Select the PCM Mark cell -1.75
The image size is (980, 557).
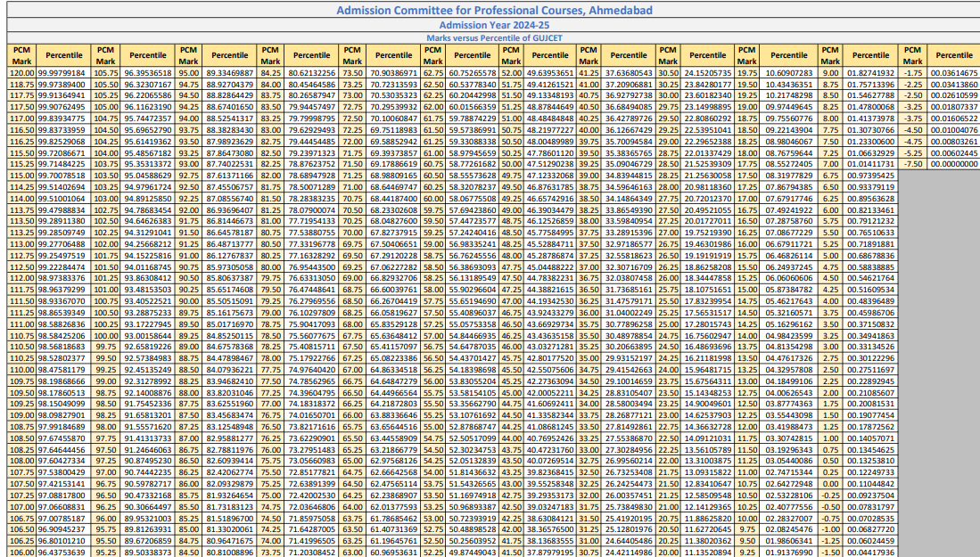[x=912, y=73]
